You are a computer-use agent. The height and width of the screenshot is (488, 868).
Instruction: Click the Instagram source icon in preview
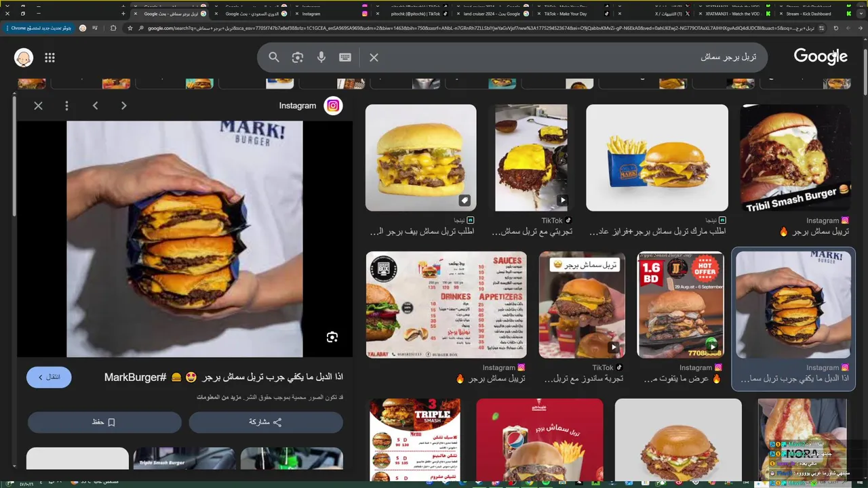(x=333, y=106)
